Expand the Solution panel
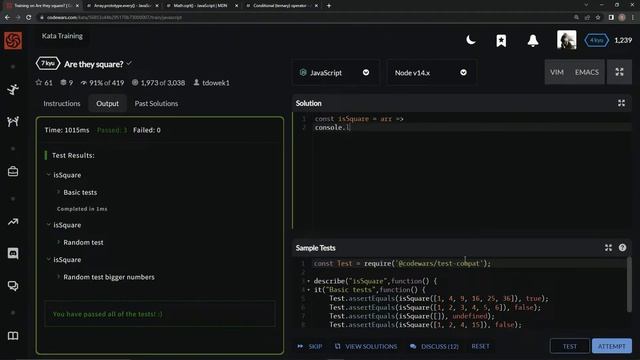This screenshot has width=640, height=360. coord(621,103)
